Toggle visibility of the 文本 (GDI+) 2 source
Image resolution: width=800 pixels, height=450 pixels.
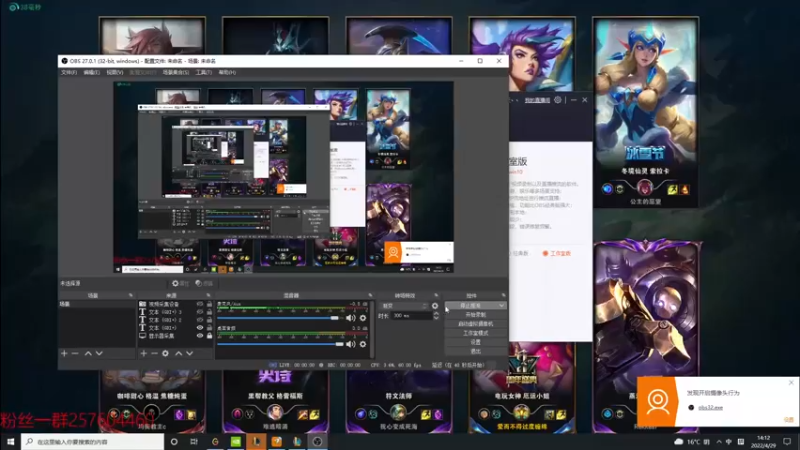(x=200, y=320)
